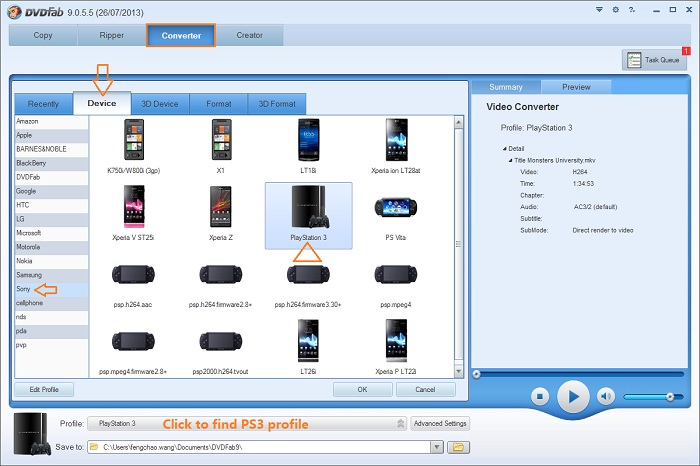Pick the Xperia ion LT28at device icon

click(x=396, y=140)
